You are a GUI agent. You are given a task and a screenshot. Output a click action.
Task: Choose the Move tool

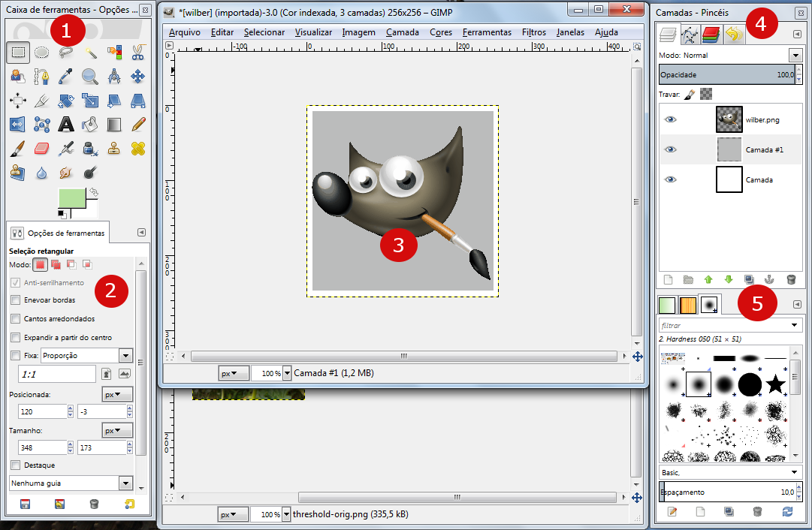click(138, 76)
